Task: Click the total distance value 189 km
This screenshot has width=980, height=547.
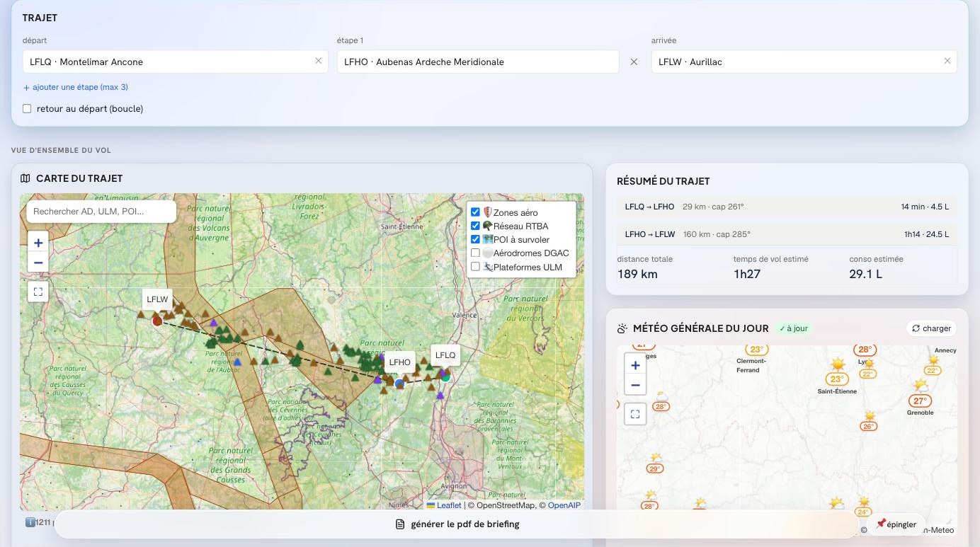Action: coord(637,274)
